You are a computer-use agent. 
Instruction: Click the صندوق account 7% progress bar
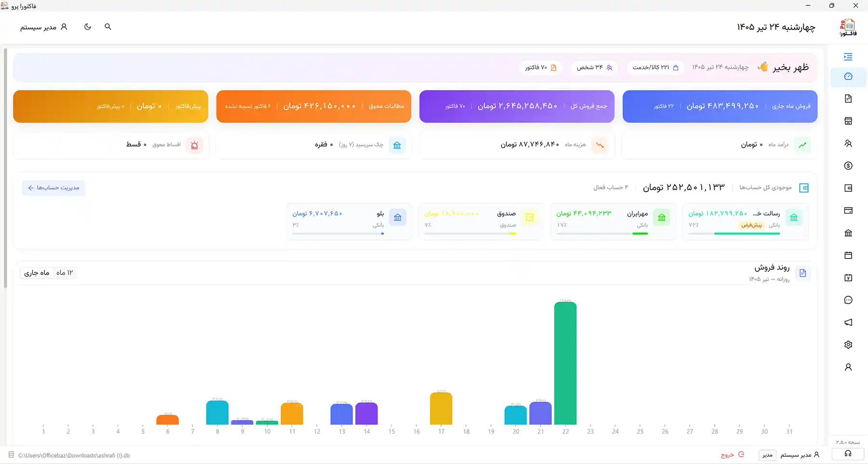click(470, 234)
